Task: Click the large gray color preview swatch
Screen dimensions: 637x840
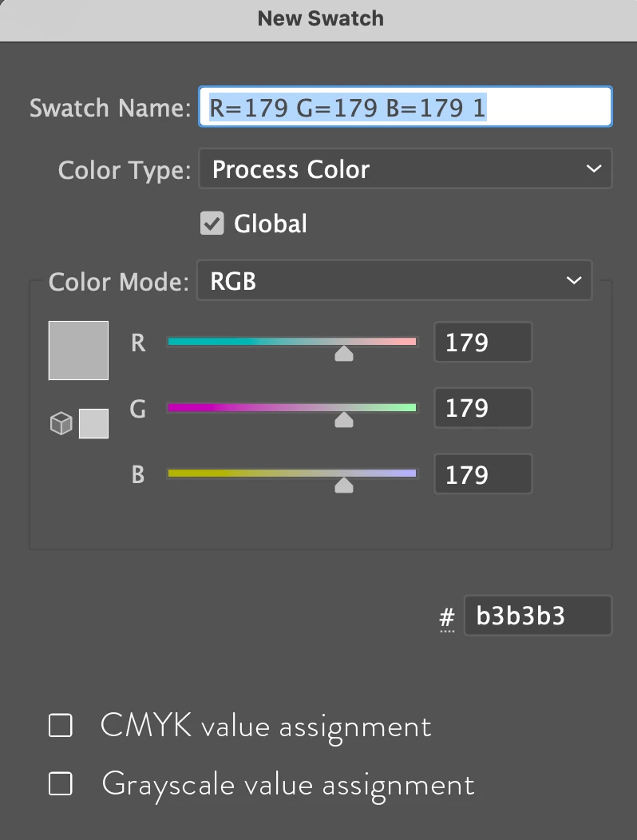Action: point(78,351)
